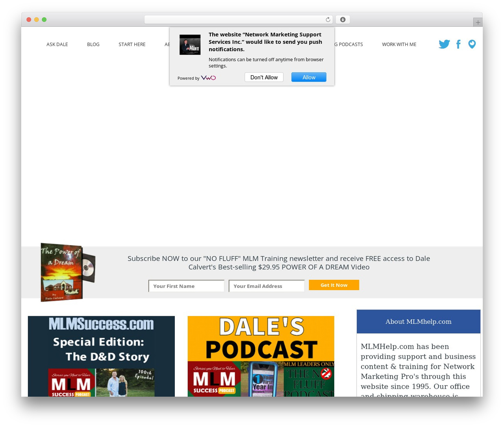
Task: Click the newsletter subscribe headline text
Action: (x=279, y=263)
